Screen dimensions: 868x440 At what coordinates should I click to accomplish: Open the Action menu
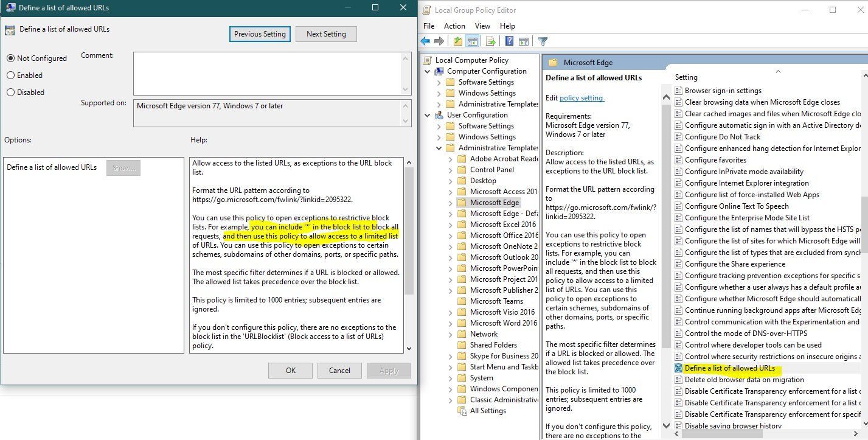pos(454,26)
